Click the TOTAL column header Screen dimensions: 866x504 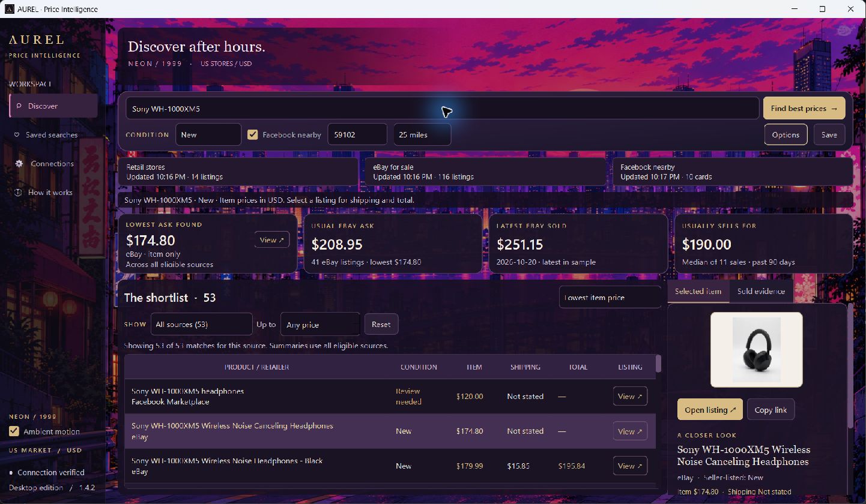[578, 367]
